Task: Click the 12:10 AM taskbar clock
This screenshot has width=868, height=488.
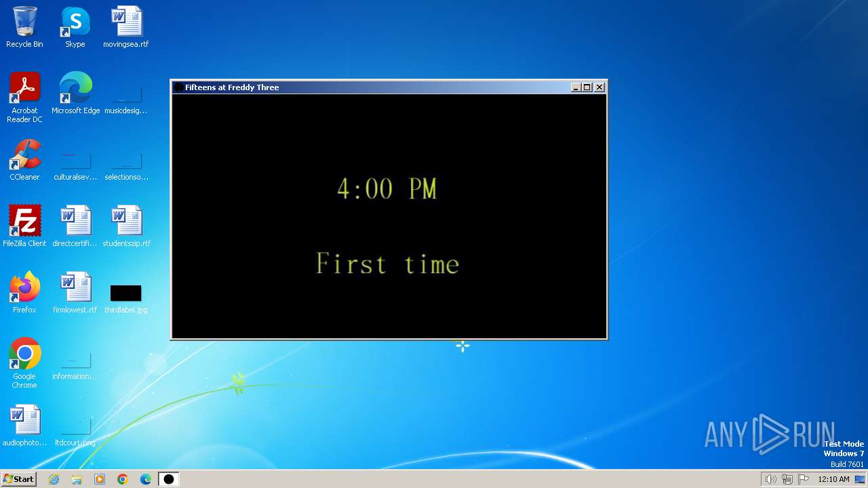Action: coord(833,479)
